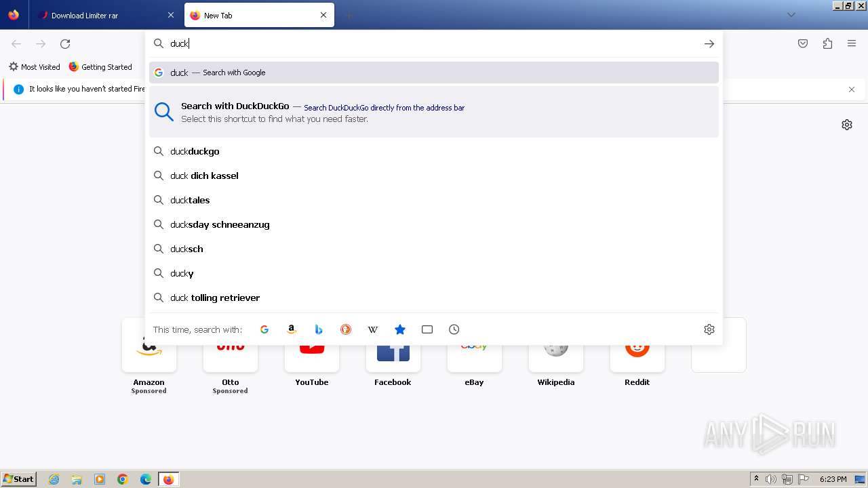Image resolution: width=868 pixels, height=488 pixels.
Task: Open Action Center flag icon
Action: [804, 479]
